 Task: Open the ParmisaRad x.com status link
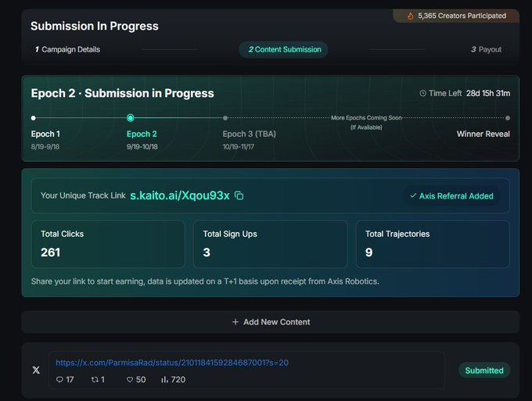(x=172, y=363)
